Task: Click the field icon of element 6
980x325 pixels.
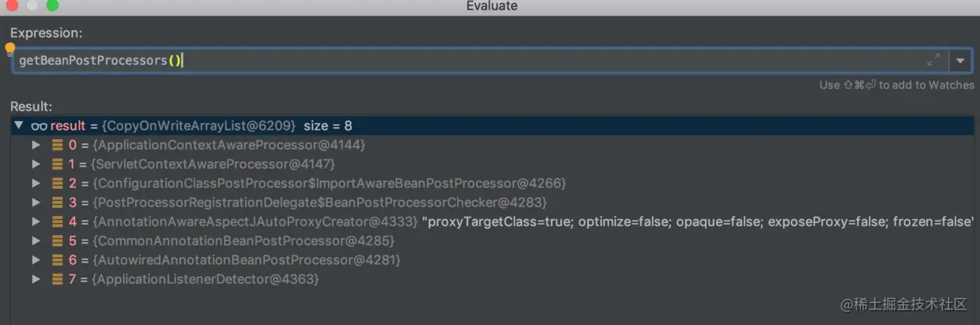Action: (58, 259)
